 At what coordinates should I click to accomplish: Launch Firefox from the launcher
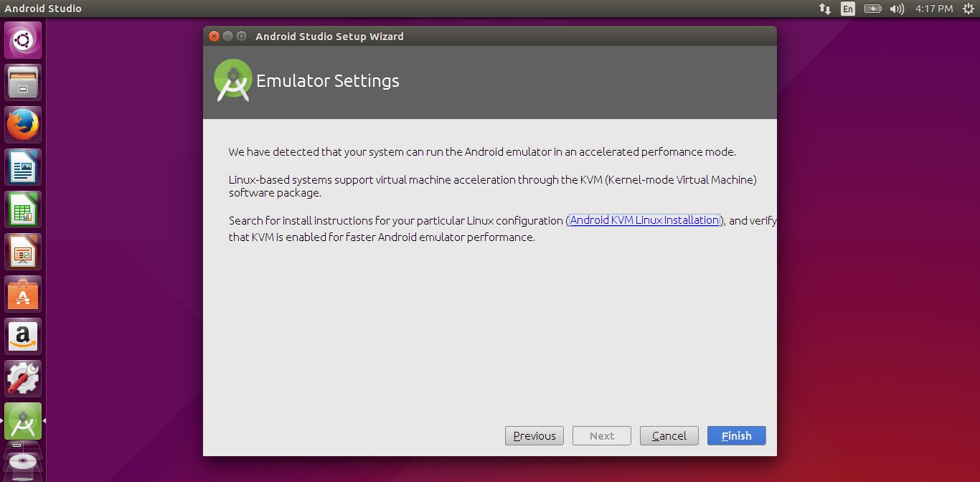point(22,124)
